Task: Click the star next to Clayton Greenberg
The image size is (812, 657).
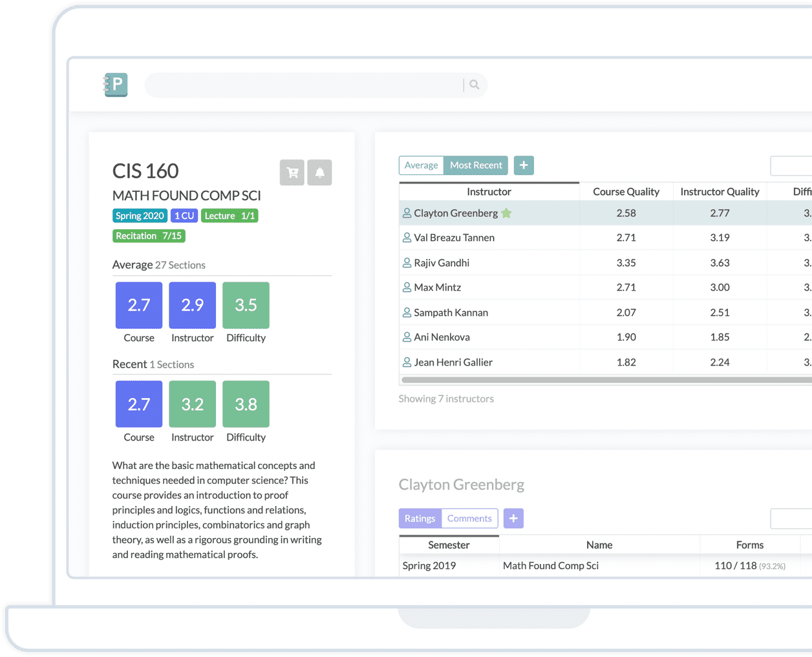Action: [506, 213]
